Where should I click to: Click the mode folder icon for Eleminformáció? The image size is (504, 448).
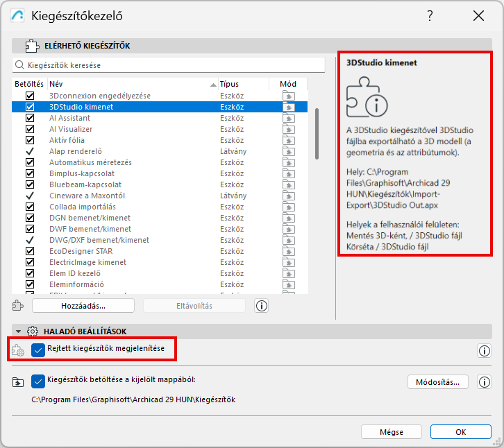289,284
